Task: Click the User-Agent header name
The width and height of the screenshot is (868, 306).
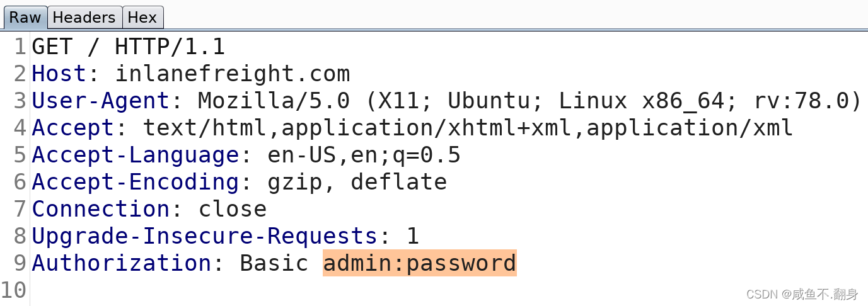Action: coord(101,101)
